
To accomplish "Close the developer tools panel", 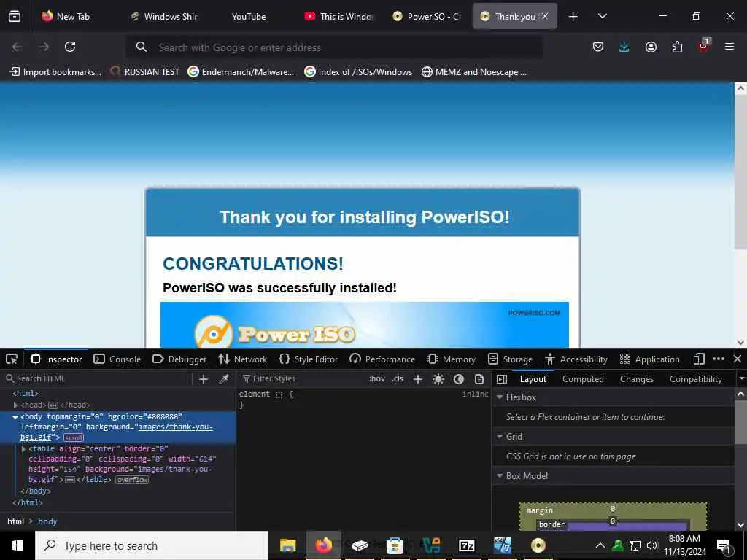I will point(738,359).
